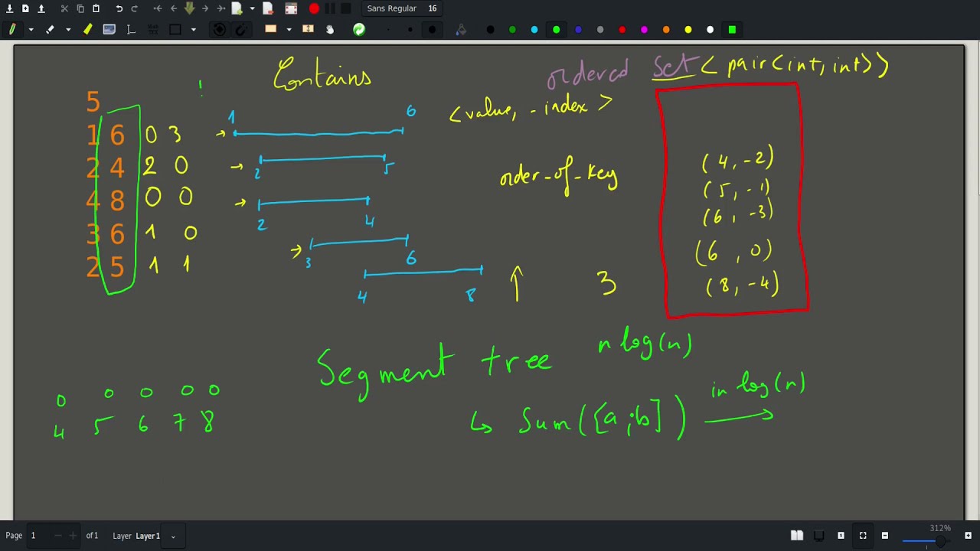Set fine line thickness
Screen dimensions: 980x551
tap(388, 30)
